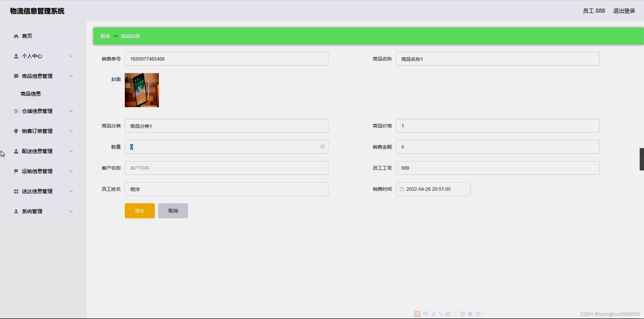
Task: Click the bulb icon beside 销售订单管理
Action: 16,131
